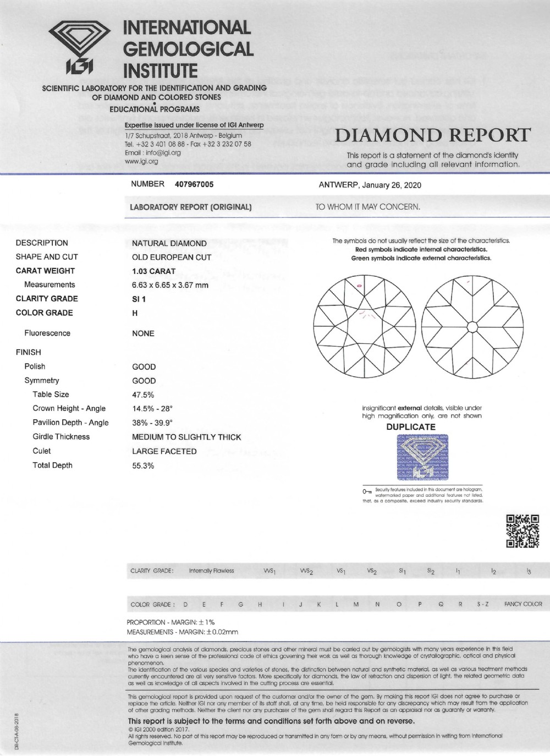Click the INTERNATIONAL GEMOLOGICAL INSTITUTE heading

[188, 49]
